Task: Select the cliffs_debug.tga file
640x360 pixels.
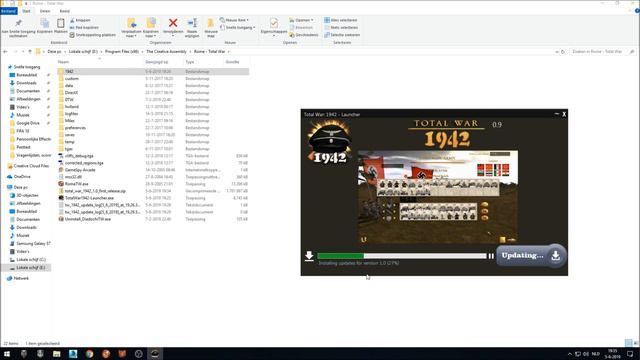Action: tap(79, 156)
